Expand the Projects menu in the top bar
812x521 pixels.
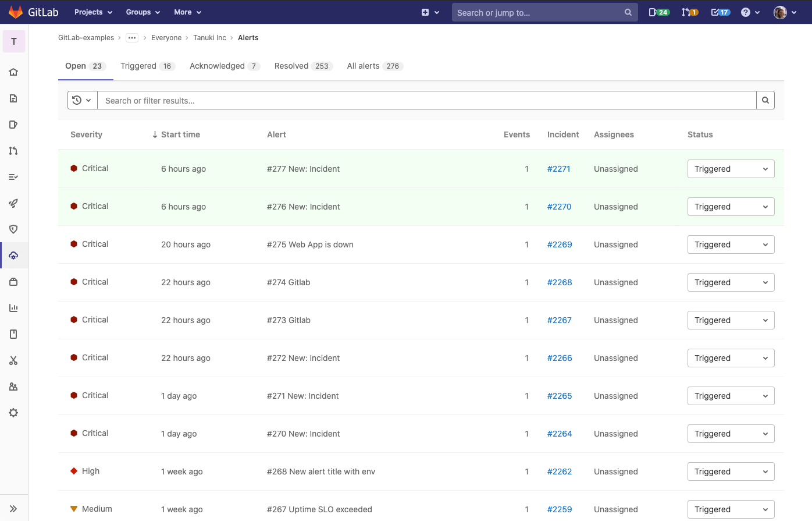point(92,12)
